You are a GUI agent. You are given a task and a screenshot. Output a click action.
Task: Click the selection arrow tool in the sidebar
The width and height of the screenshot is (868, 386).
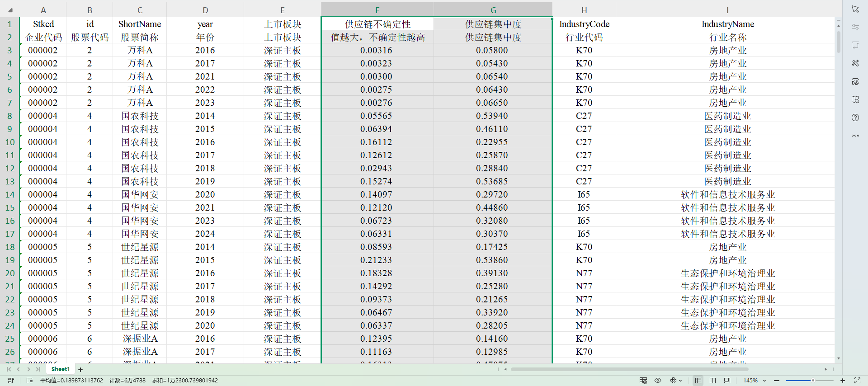click(x=855, y=9)
